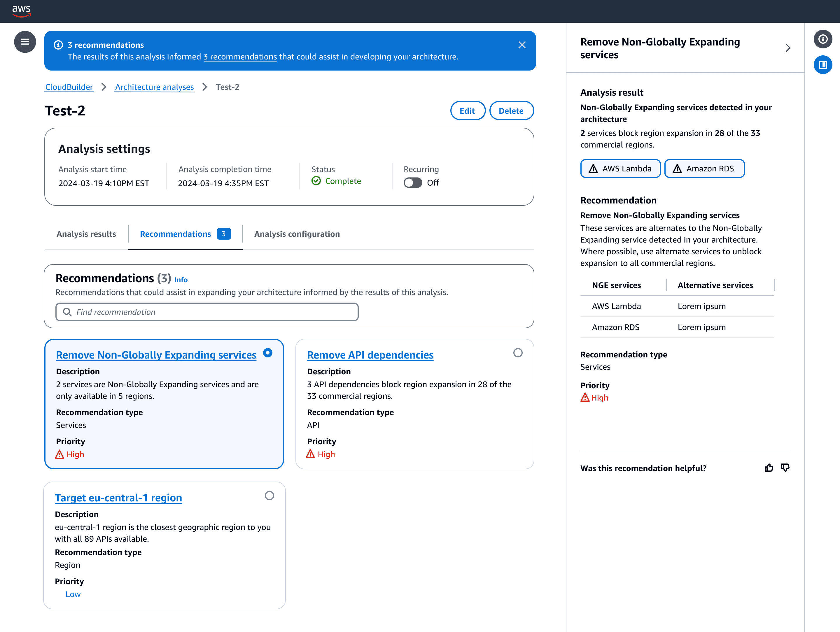
Task: Click the Delete button
Action: pyautogui.click(x=511, y=111)
